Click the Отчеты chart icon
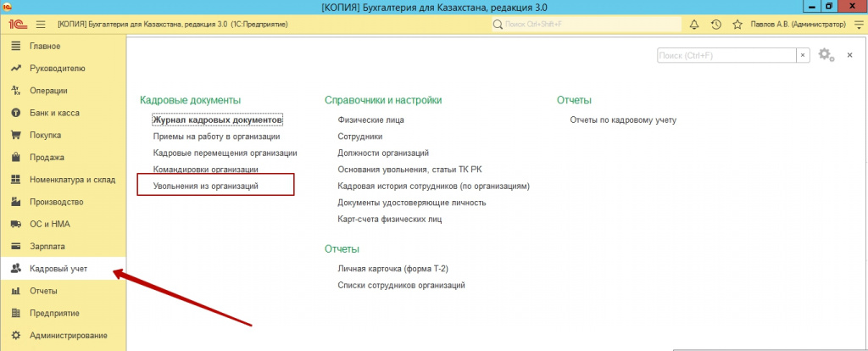 point(16,291)
